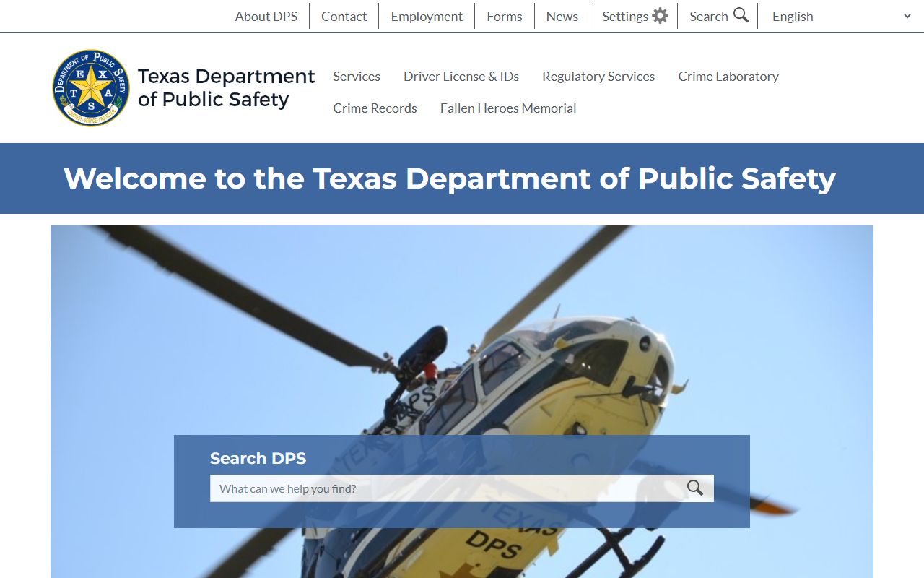Image resolution: width=924 pixels, height=578 pixels.
Task: Open the English language dropdown
Action: pos(842,16)
